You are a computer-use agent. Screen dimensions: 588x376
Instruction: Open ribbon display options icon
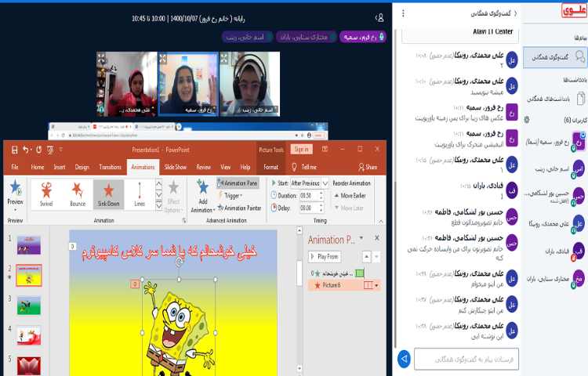tap(325, 149)
